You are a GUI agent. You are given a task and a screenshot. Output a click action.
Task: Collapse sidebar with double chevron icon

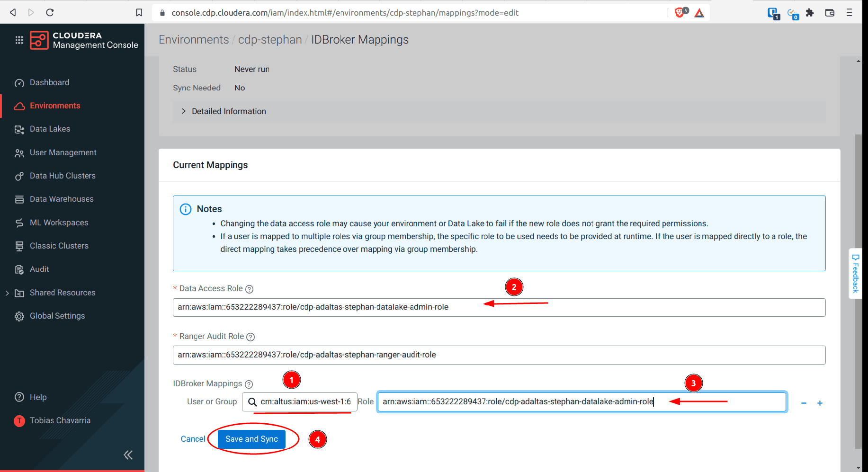tap(128, 455)
